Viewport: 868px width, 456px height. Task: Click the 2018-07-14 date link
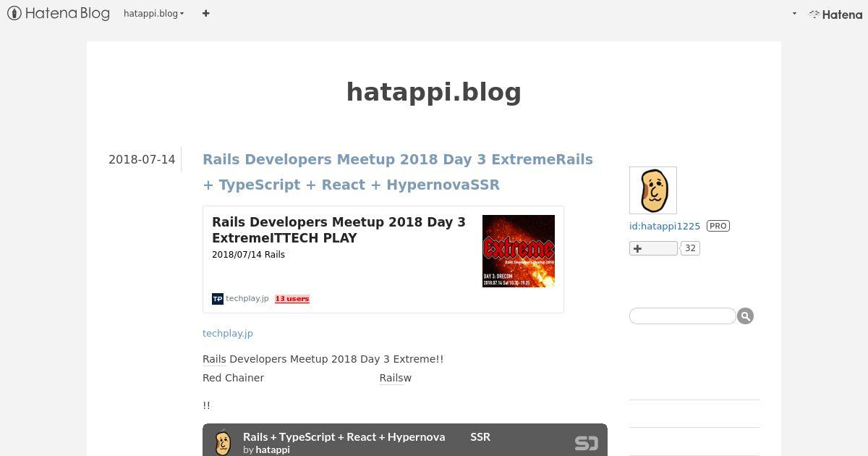click(142, 159)
